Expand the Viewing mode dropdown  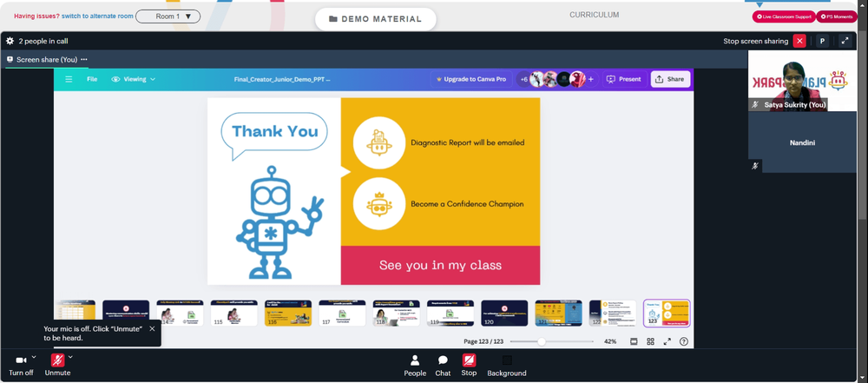134,79
